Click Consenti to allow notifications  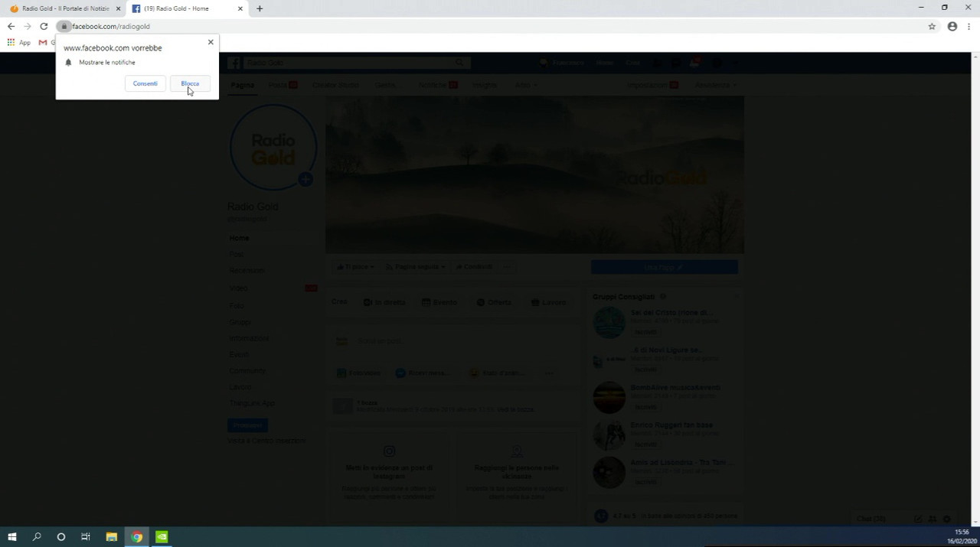point(145,83)
